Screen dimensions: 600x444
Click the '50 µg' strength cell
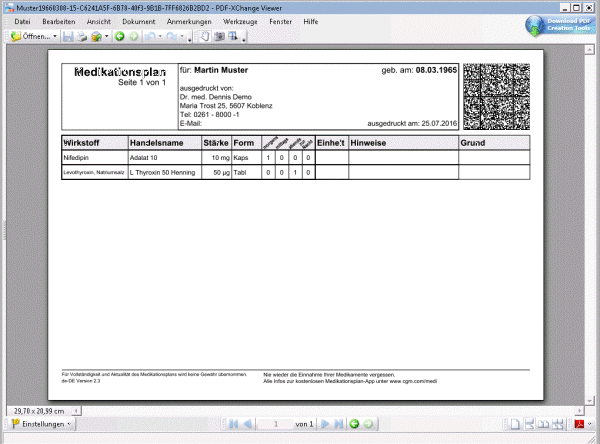pos(217,173)
